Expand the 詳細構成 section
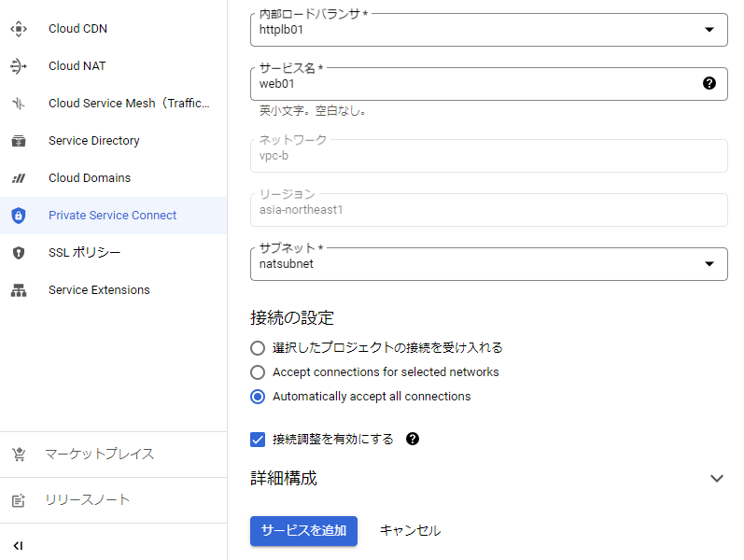The image size is (744, 560). coord(716,479)
